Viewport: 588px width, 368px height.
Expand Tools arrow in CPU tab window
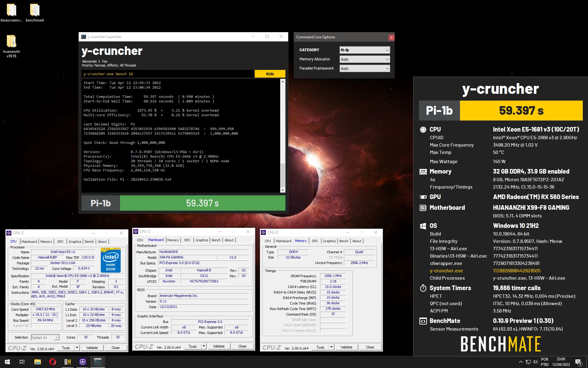(77, 348)
